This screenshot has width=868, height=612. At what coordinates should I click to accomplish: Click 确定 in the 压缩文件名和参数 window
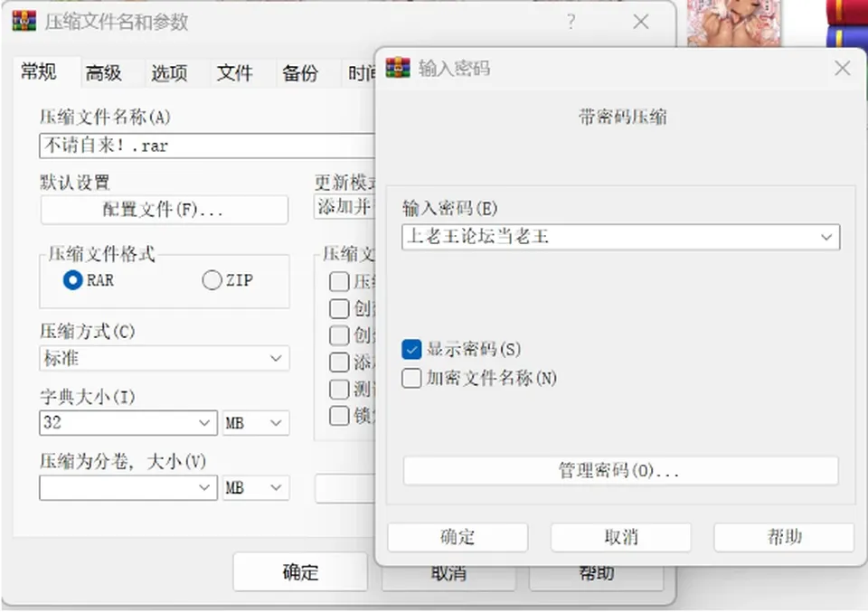pyautogui.click(x=300, y=572)
